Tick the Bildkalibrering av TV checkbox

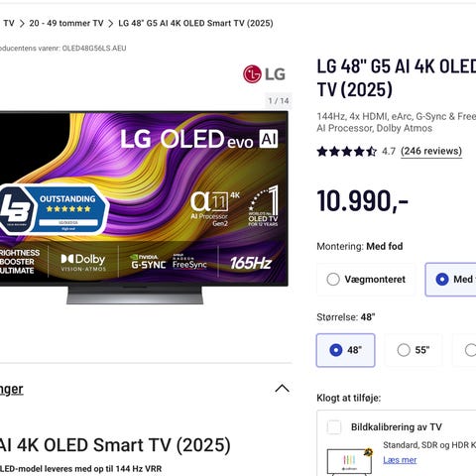334,426
